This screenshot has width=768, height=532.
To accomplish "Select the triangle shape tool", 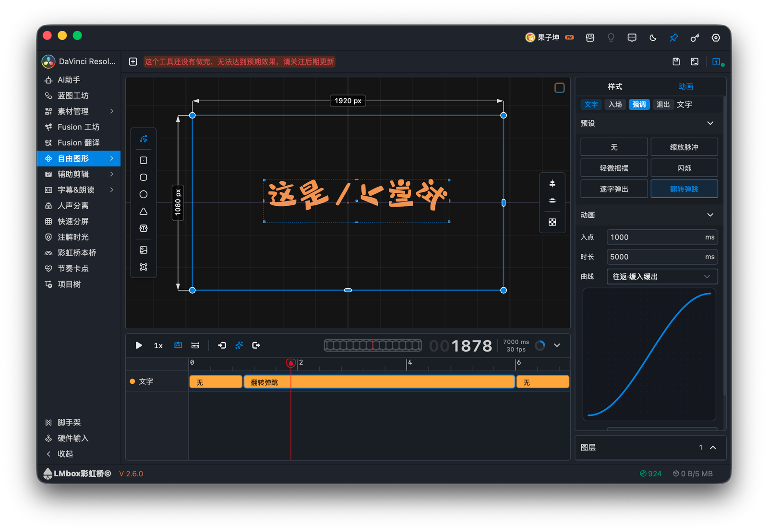I will [144, 211].
